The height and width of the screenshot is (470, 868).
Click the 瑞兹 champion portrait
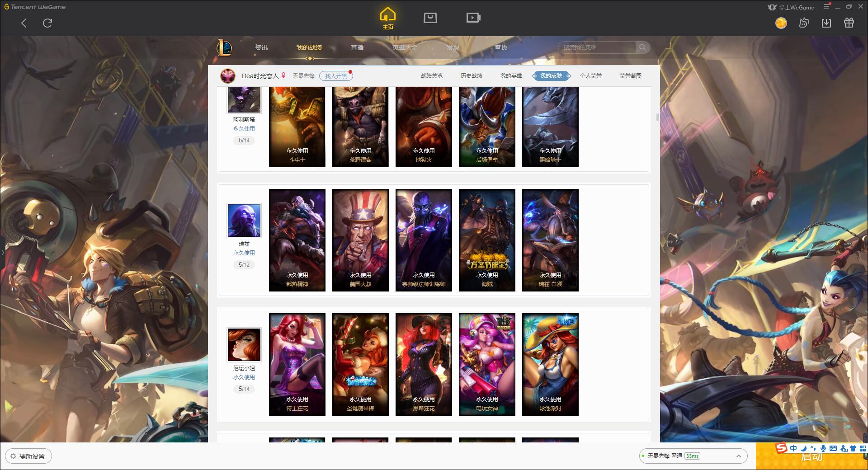[244, 221]
